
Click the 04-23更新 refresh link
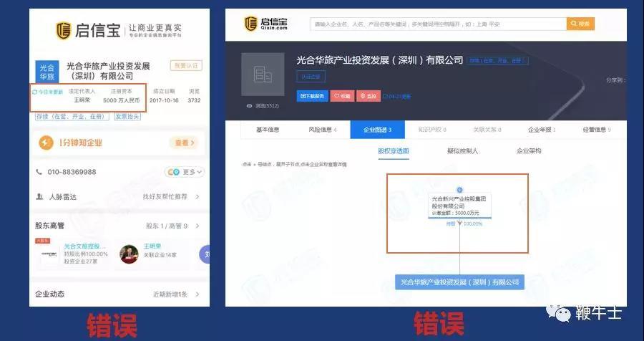(x=396, y=96)
